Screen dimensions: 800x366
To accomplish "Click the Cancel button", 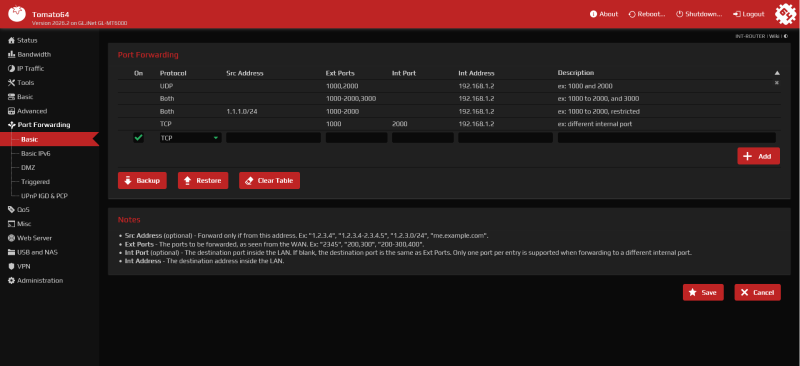I will [x=758, y=292].
